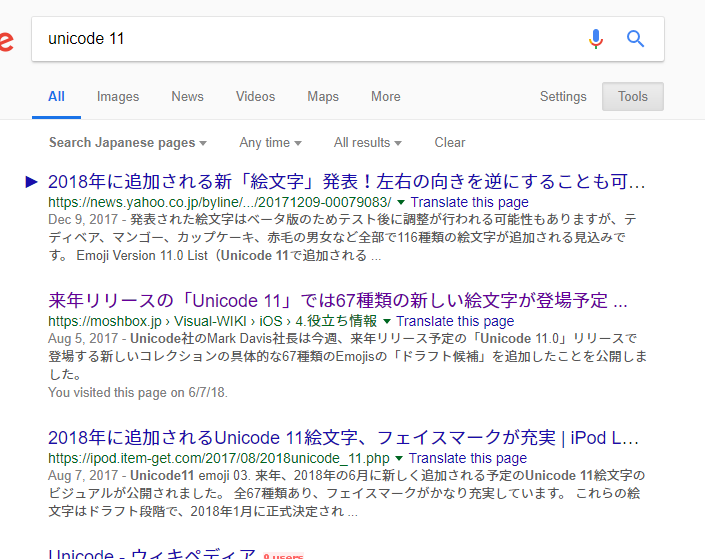
Task: Toggle the Tools button
Action: click(x=633, y=96)
